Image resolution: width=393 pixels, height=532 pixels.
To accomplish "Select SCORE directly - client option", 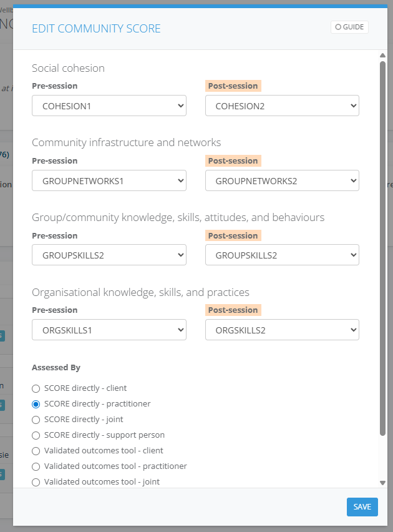I will pos(36,388).
